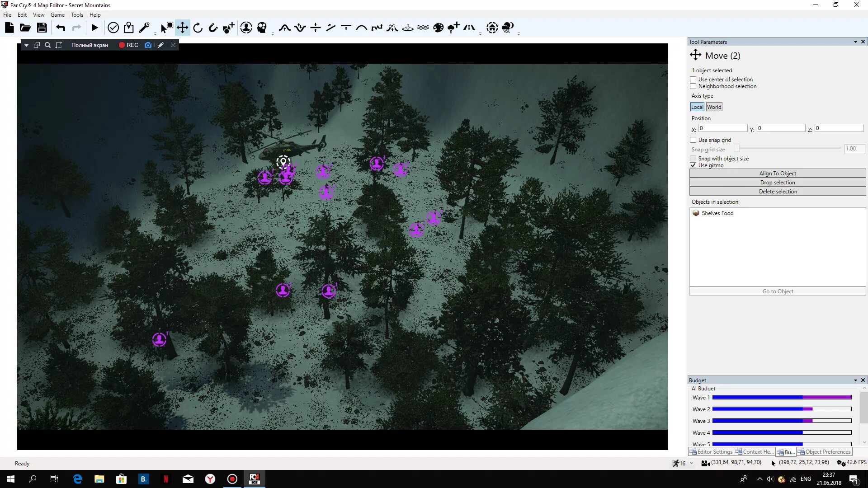This screenshot has width=868, height=488.
Task: Switch to the Editor Settings tab
Action: [711, 452]
